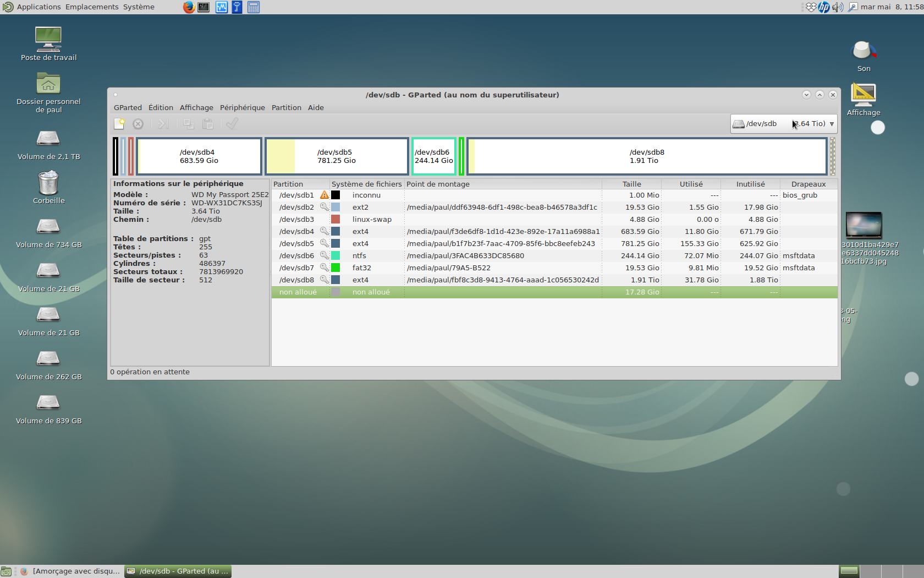Click the key icon beside /dev/sdb4

(324, 231)
